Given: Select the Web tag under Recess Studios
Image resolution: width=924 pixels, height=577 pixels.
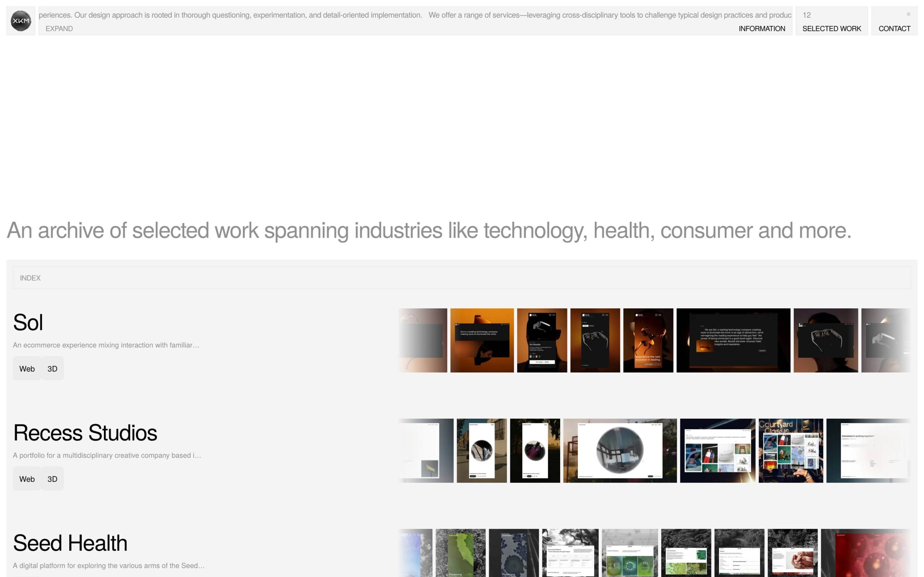Looking at the screenshot, I should 27,479.
